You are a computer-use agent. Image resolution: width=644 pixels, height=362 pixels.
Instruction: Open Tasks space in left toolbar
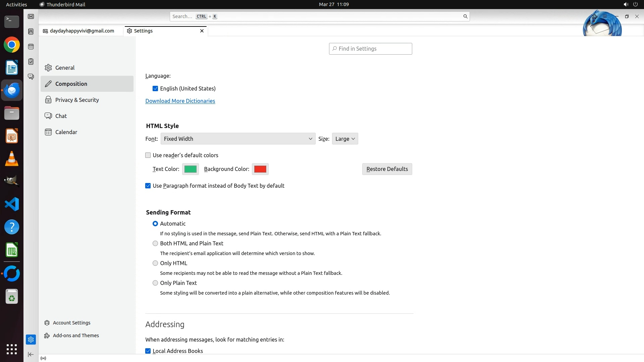tap(31, 62)
